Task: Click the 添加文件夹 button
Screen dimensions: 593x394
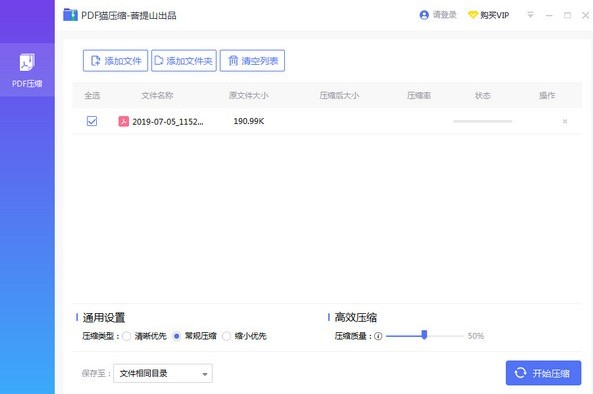Action: point(184,60)
